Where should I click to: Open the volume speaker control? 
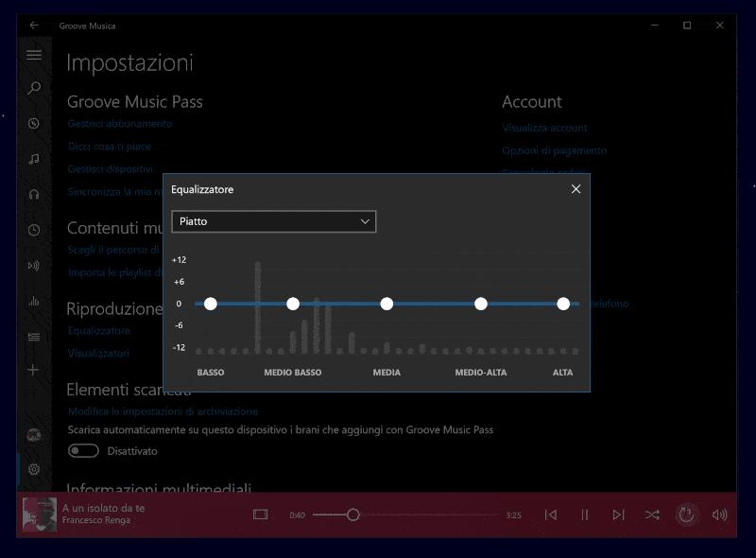coord(719,515)
